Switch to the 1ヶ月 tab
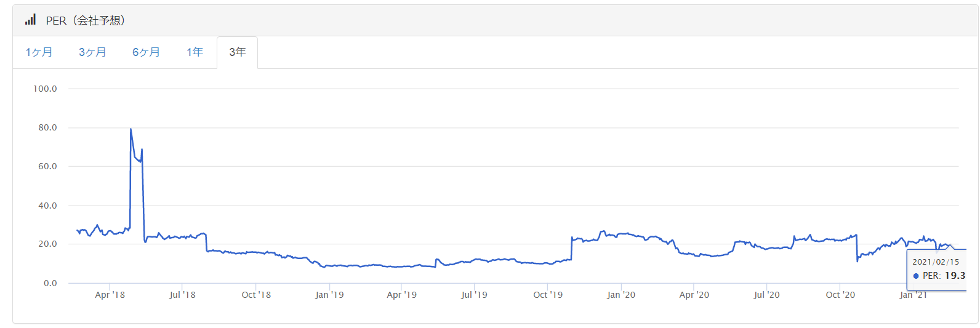The image size is (980, 328). pos(39,52)
